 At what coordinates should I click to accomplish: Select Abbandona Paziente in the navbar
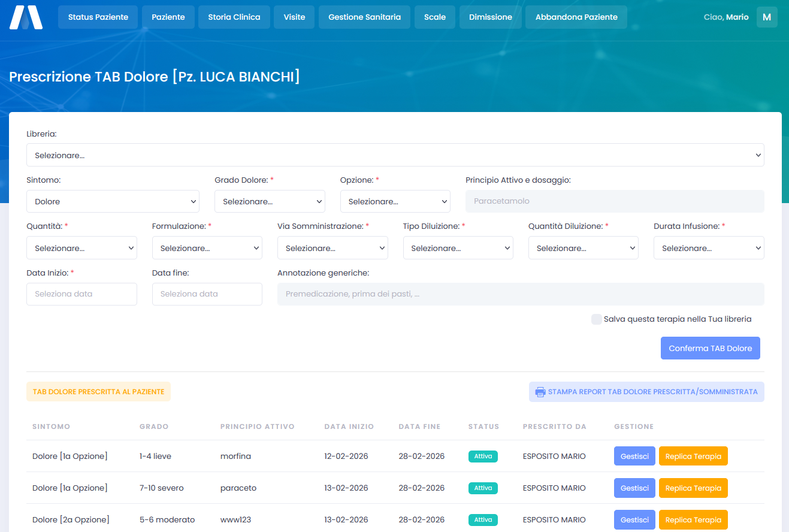576,17
